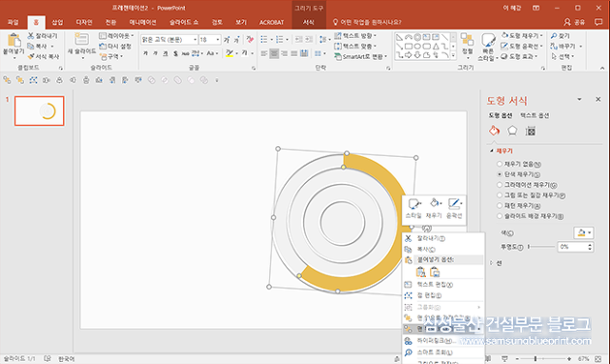
Task: Click the Tell me search box
Action: point(367,22)
